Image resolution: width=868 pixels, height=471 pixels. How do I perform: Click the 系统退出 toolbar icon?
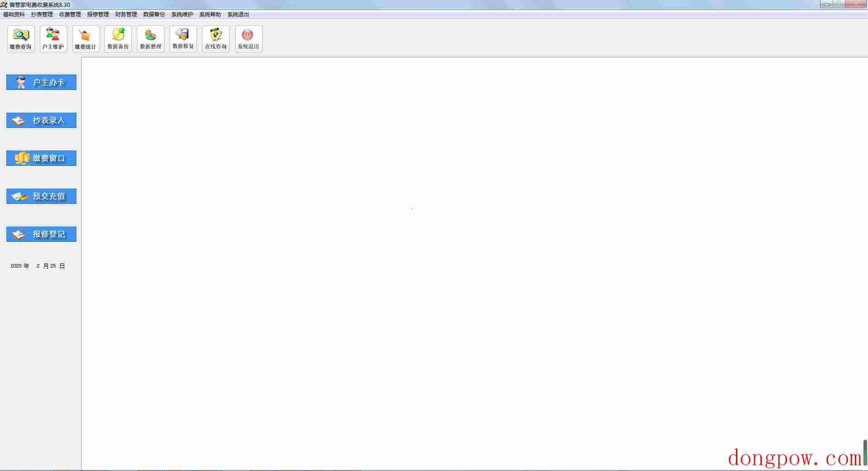pyautogui.click(x=249, y=39)
